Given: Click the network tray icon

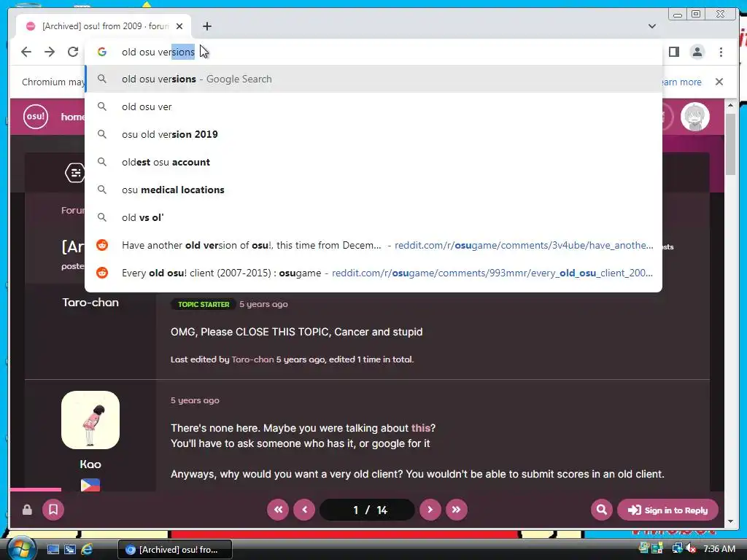Looking at the screenshot, I should 678,549.
